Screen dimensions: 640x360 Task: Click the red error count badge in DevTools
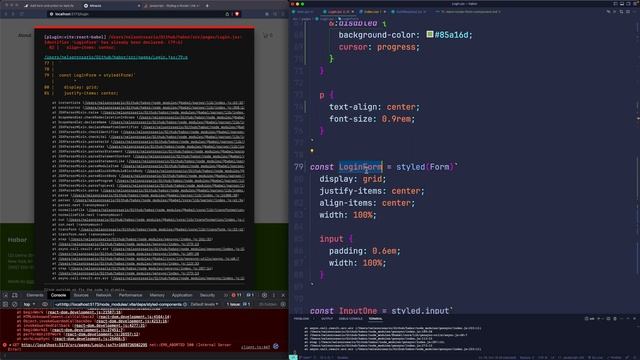(x=236, y=295)
